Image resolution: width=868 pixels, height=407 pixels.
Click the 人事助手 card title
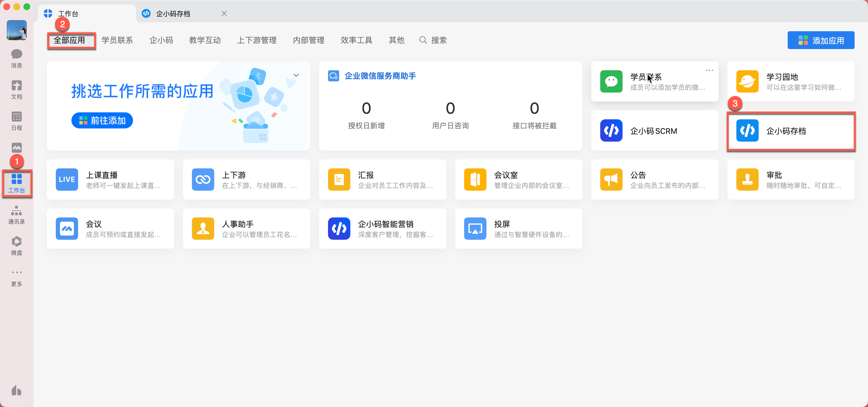[x=238, y=224]
